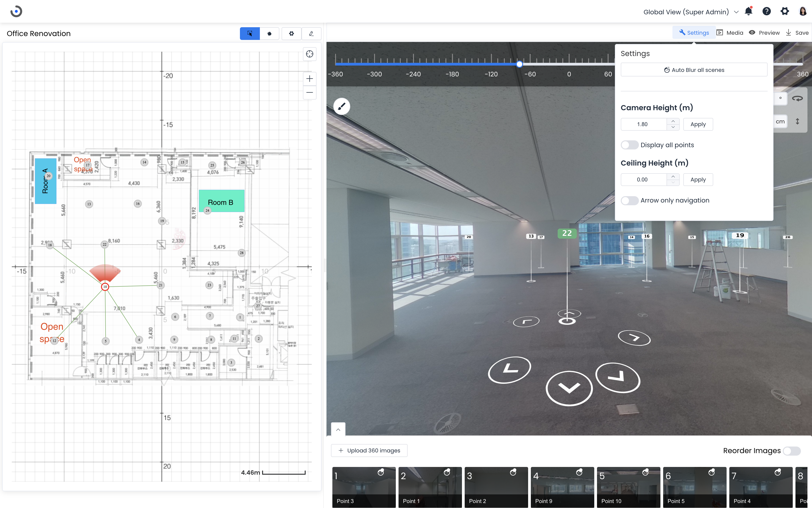Toggle Arrow only navigation switch
Image resolution: width=812 pixels, height=508 pixels.
[x=629, y=200]
